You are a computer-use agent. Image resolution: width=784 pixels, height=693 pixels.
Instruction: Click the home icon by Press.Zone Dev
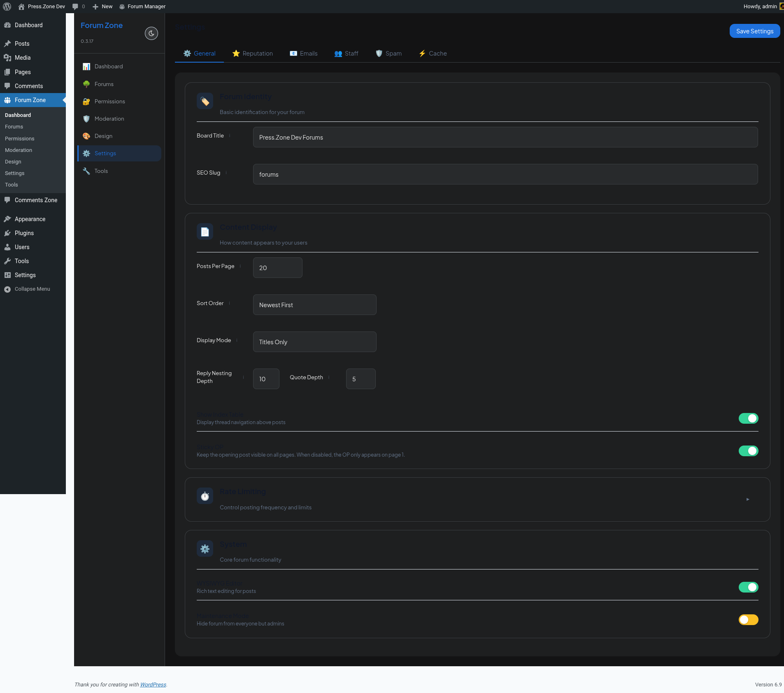(x=21, y=7)
